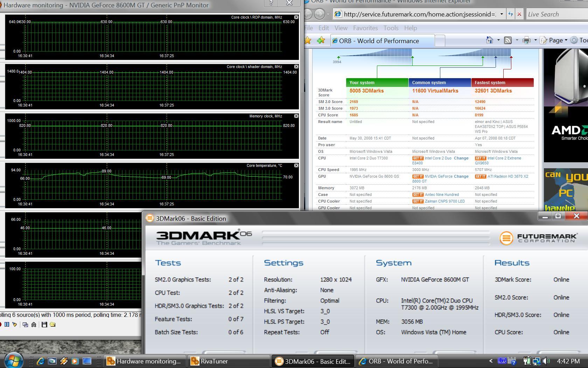This screenshot has height=368, width=588.
Task: Click Change link beside Intel Core 2 Duo
Action: click(x=461, y=158)
